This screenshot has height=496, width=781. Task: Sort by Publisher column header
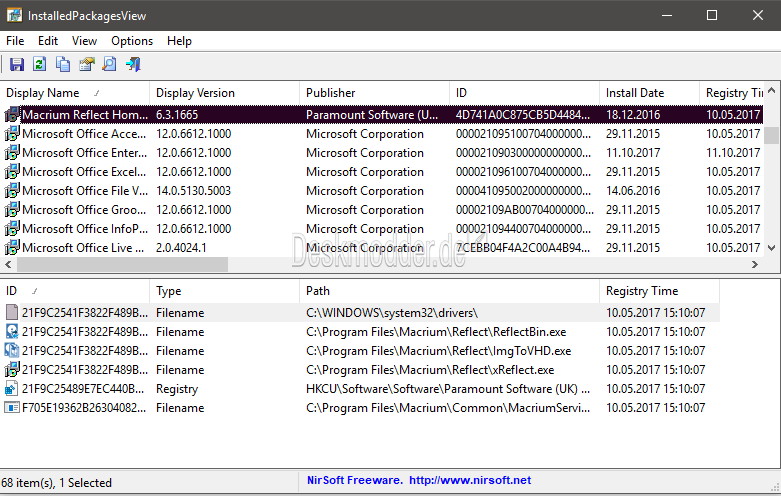(x=375, y=93)
